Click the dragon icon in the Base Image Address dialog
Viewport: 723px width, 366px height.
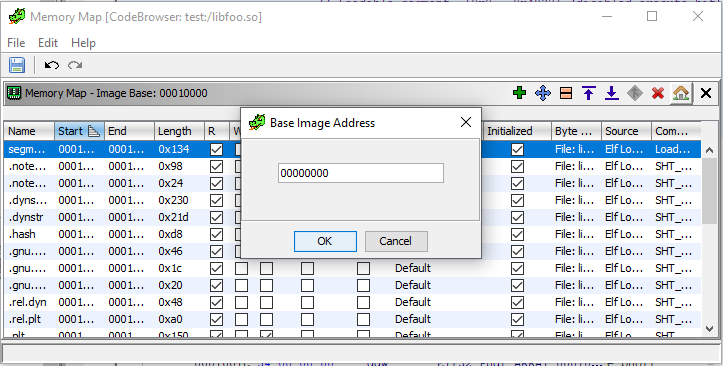(x=257, y=123)
